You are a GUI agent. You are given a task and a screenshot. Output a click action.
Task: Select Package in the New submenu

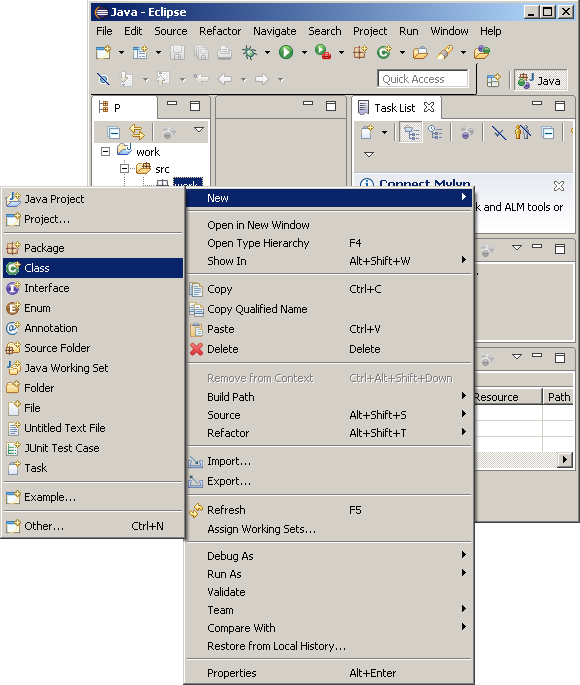click(x=93, y=248)
